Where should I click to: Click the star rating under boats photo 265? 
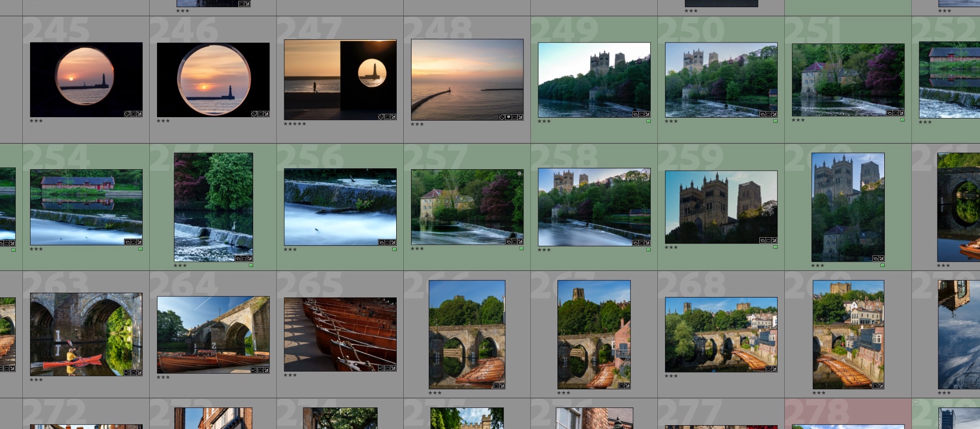pos(290,375)
